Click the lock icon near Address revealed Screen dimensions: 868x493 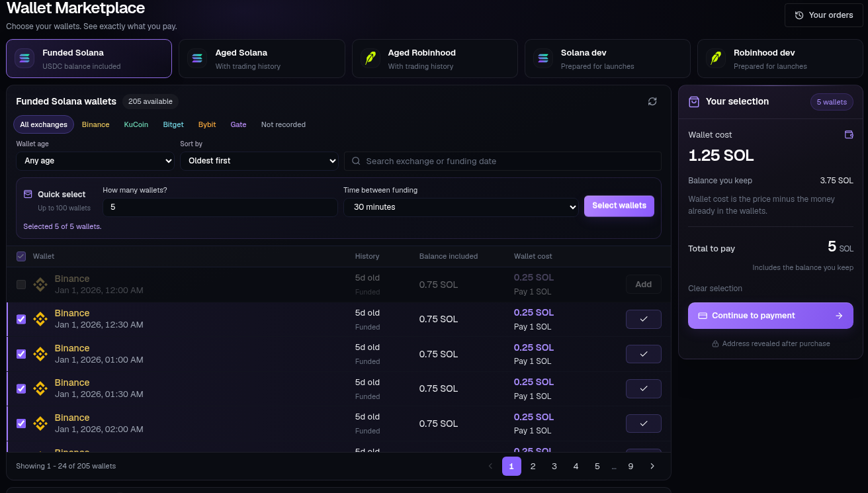715,343
